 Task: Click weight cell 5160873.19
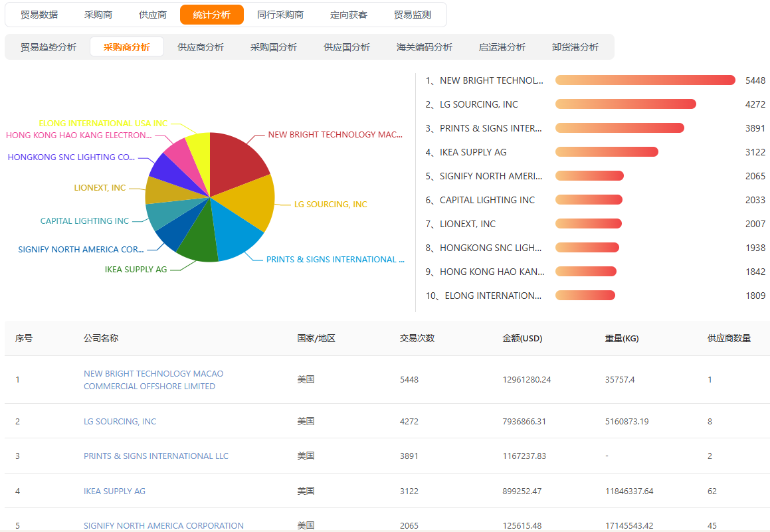click(x=626, y=421)
